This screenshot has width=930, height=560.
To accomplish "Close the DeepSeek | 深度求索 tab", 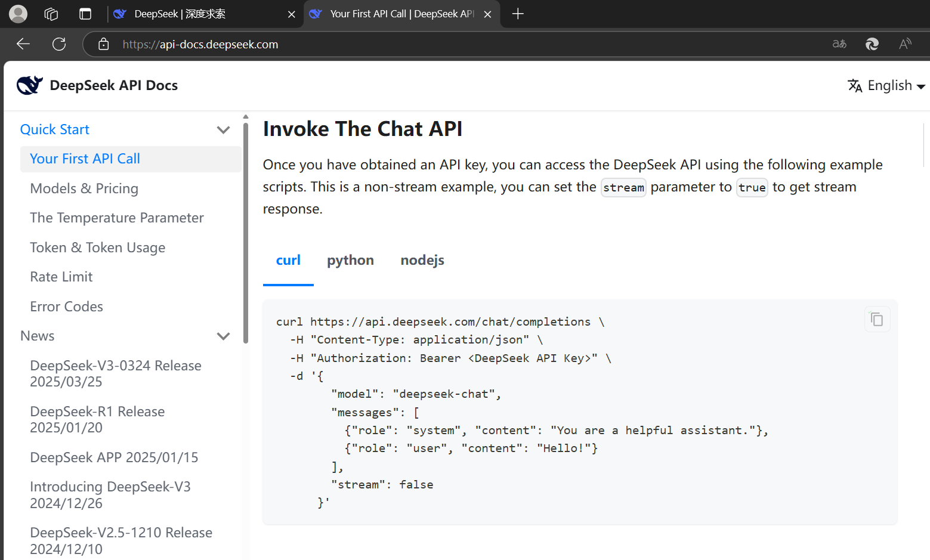I will pyautogui.click(x=292, y=14).
